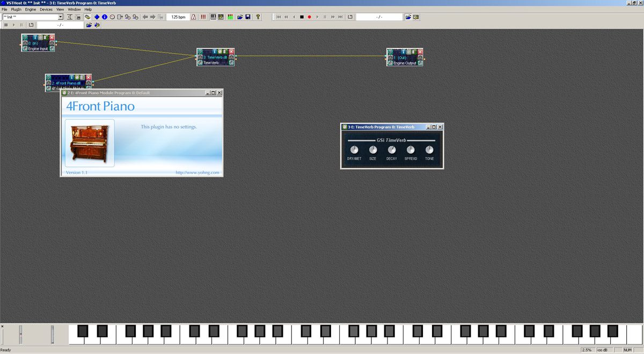Open the Help menu
The image size is (644, 354).
click(x=88, y=10)
